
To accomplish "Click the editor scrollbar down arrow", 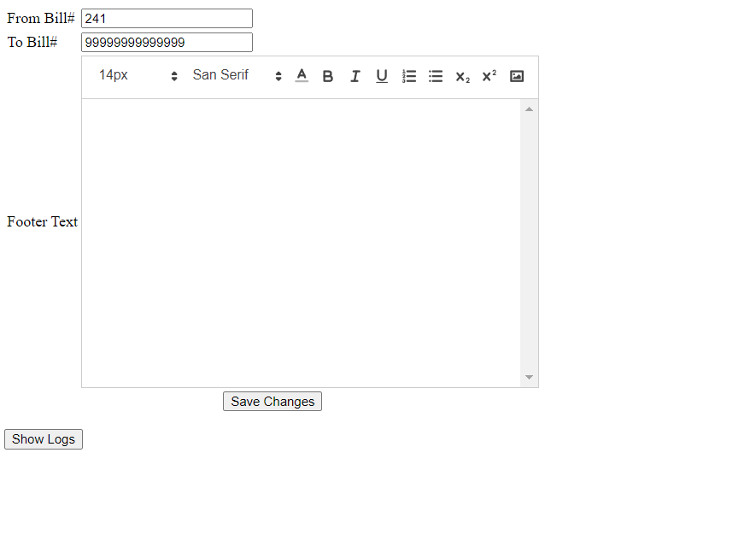I will tap(529, 377).
